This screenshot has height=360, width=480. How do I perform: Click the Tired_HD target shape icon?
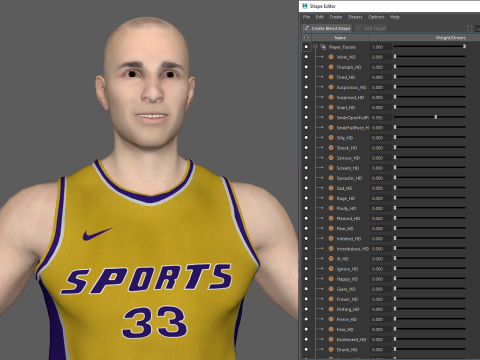click(x=331, y=77)
